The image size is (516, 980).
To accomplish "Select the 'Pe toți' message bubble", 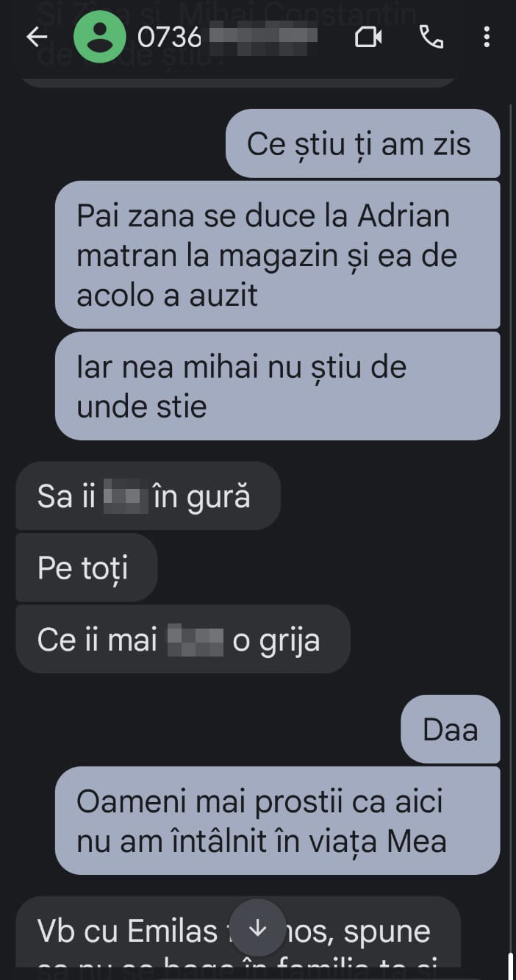I will (x=87, y=568).
